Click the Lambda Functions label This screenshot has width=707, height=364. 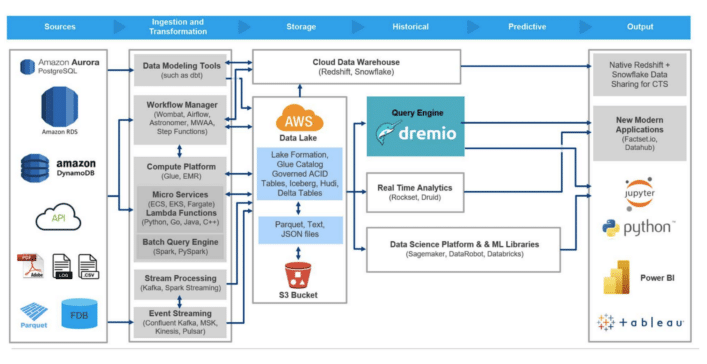tap(181, 213)
